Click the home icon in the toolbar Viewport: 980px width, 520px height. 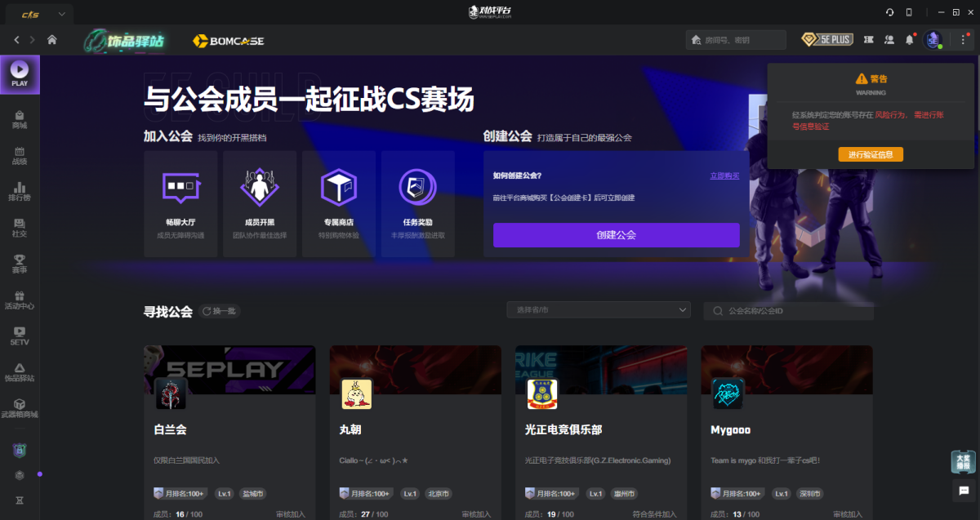[x=54, y=39]
